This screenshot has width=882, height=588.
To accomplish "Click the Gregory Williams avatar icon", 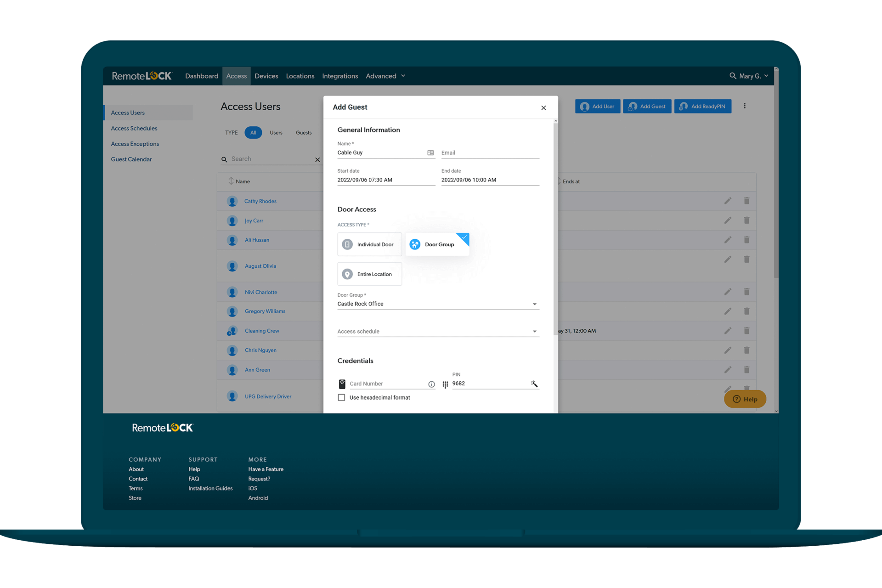I will click(x=232, y=311).
